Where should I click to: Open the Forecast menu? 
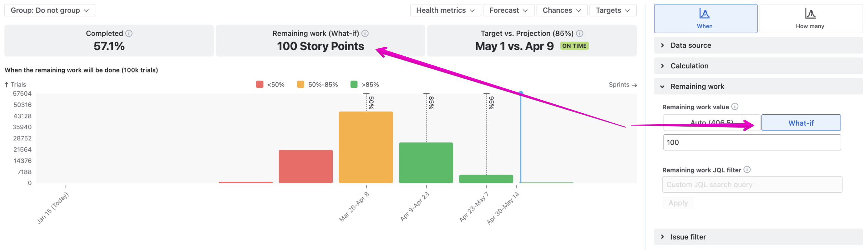coord(508,10)
